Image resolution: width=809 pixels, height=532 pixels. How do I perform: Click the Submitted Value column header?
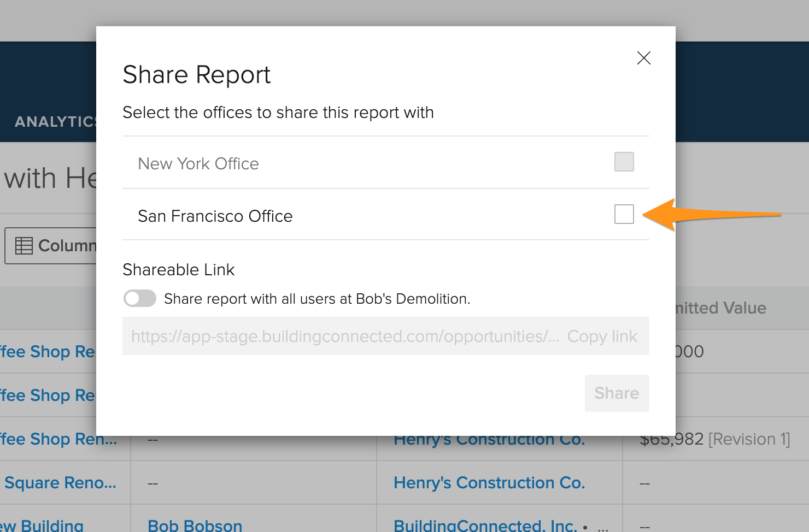(x=720, y=308)
